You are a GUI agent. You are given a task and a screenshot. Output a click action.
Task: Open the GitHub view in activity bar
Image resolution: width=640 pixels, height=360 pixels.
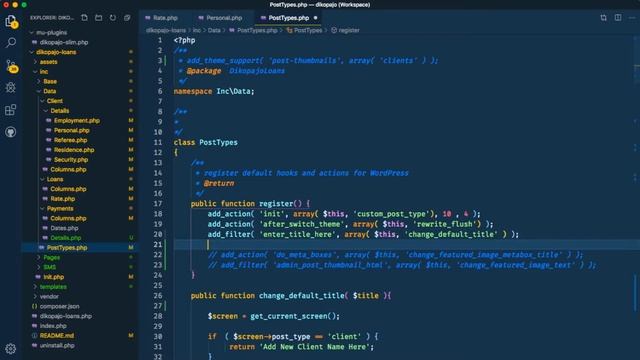tap(11, 132)
